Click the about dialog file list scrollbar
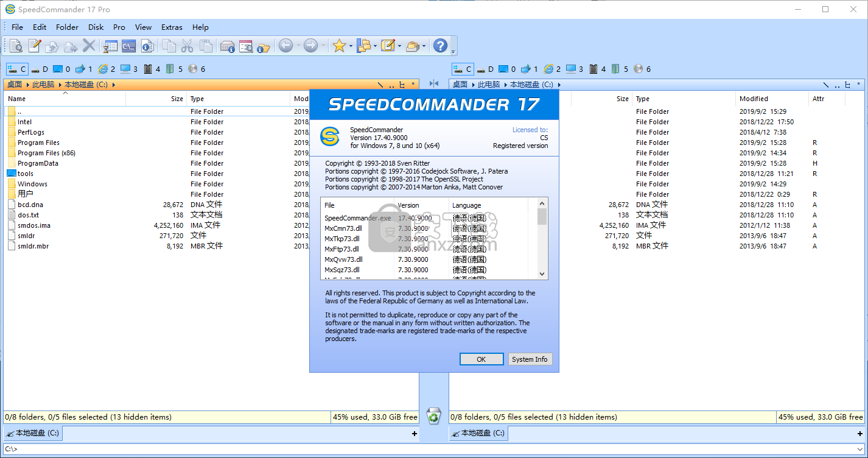Screen dimensions: 868x458 [542, 238]
